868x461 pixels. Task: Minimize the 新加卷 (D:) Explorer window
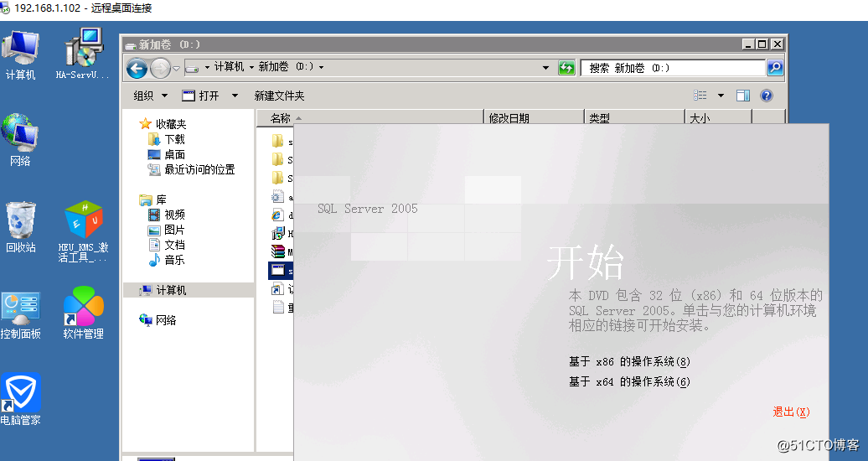[748, 44]
